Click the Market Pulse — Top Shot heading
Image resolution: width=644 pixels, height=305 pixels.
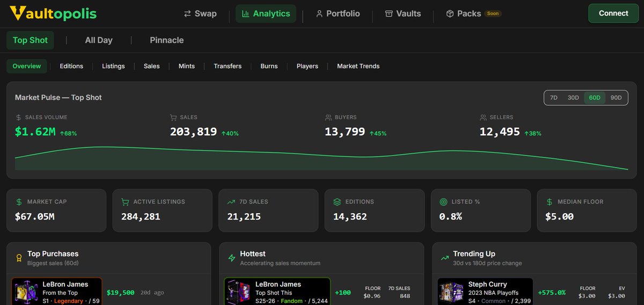click(58, 98)
